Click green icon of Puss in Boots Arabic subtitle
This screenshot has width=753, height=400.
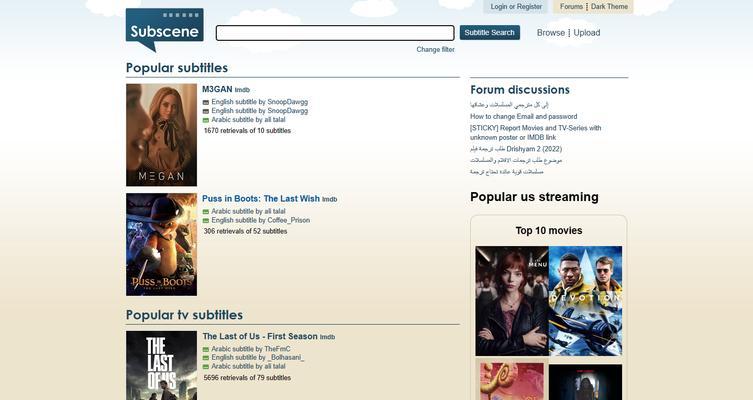(x=206, y=212)
